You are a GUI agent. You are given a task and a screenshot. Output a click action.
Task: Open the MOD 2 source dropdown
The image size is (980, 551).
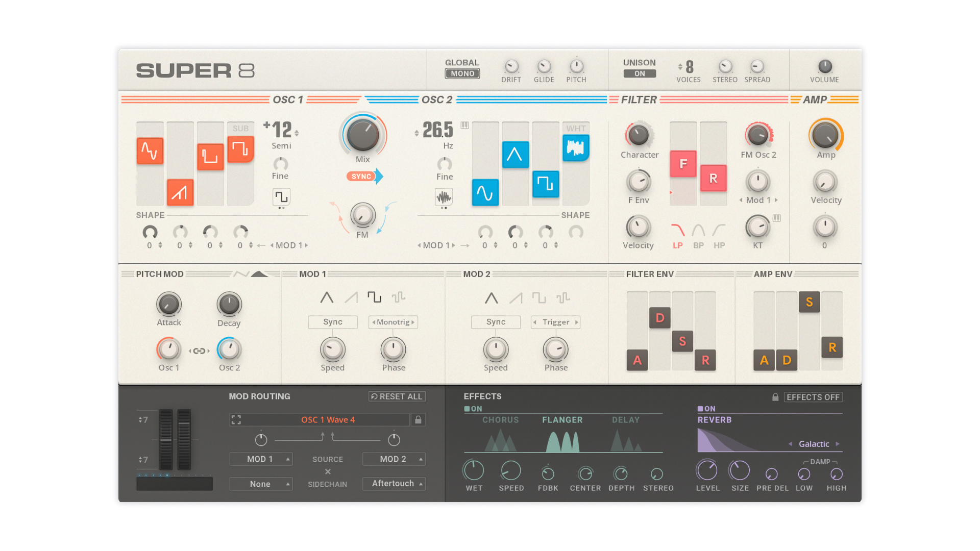tap(394, 459)
